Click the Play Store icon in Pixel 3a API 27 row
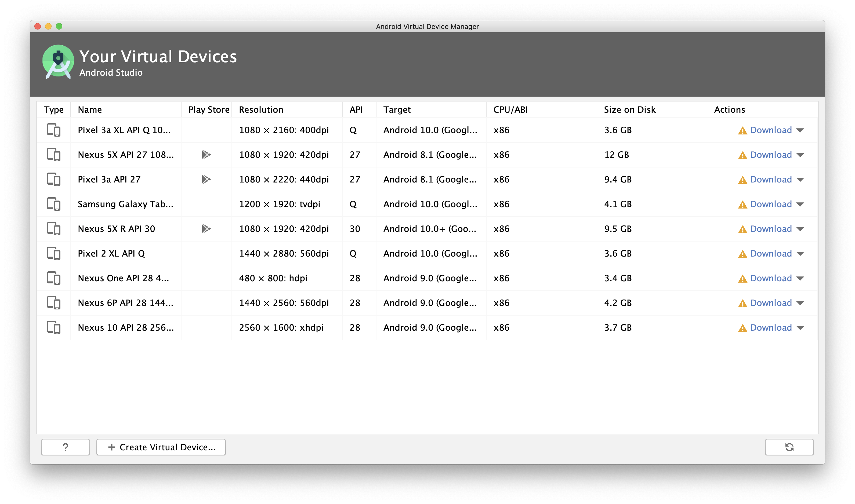This screenshot has height=504, width=855. (206, 179)
